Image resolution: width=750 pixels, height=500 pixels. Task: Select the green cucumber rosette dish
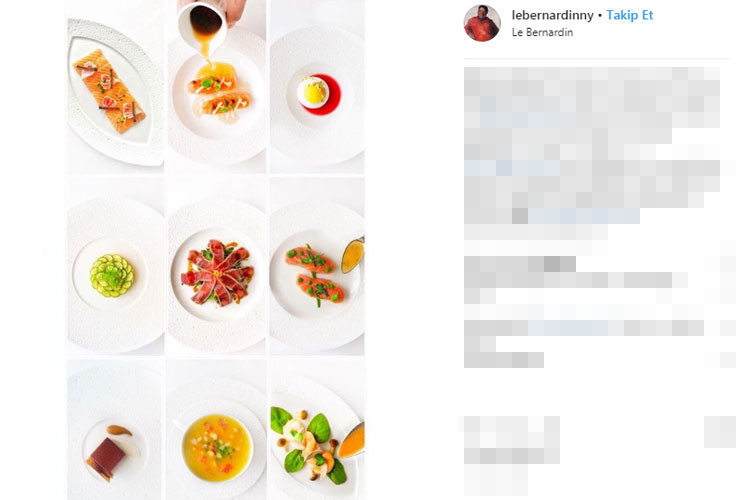coord(112,275)
